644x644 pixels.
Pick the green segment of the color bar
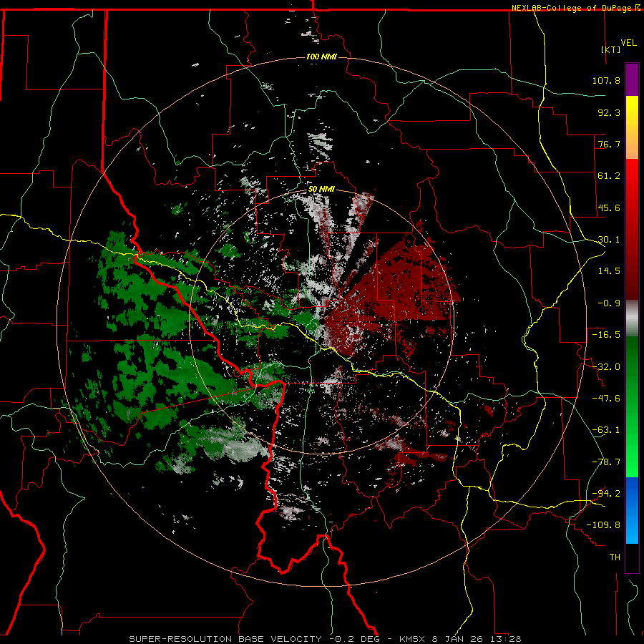pyautogui.click(x=632, y=406)
